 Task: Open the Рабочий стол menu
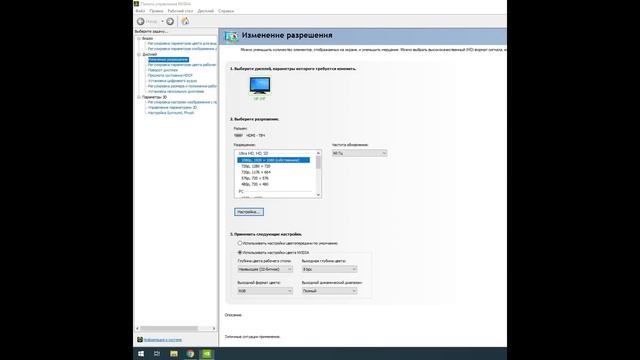click(x=180, y=11)
